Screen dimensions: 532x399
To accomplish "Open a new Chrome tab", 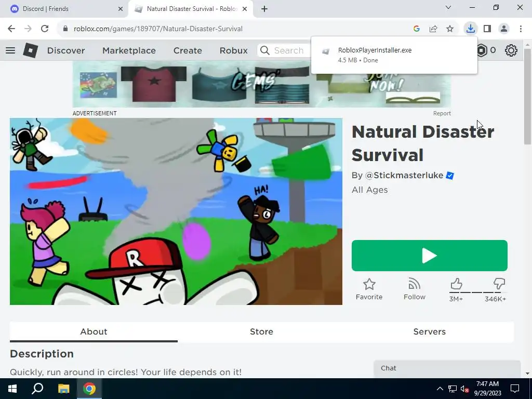I will (x=264, y=9).
